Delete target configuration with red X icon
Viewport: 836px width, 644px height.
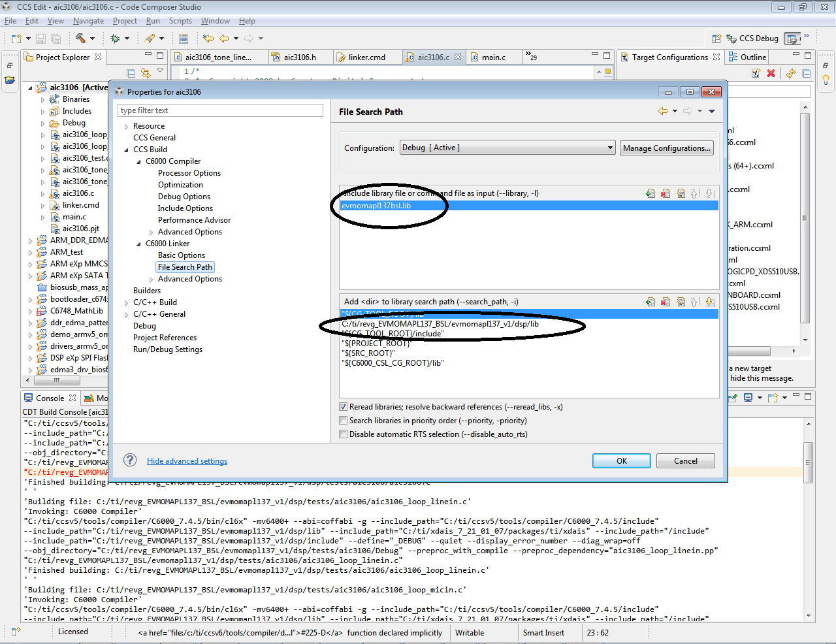pos(771,73)
